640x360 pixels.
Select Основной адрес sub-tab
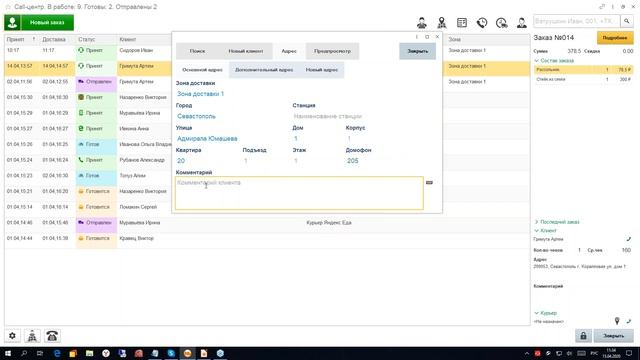pos(202,70)
